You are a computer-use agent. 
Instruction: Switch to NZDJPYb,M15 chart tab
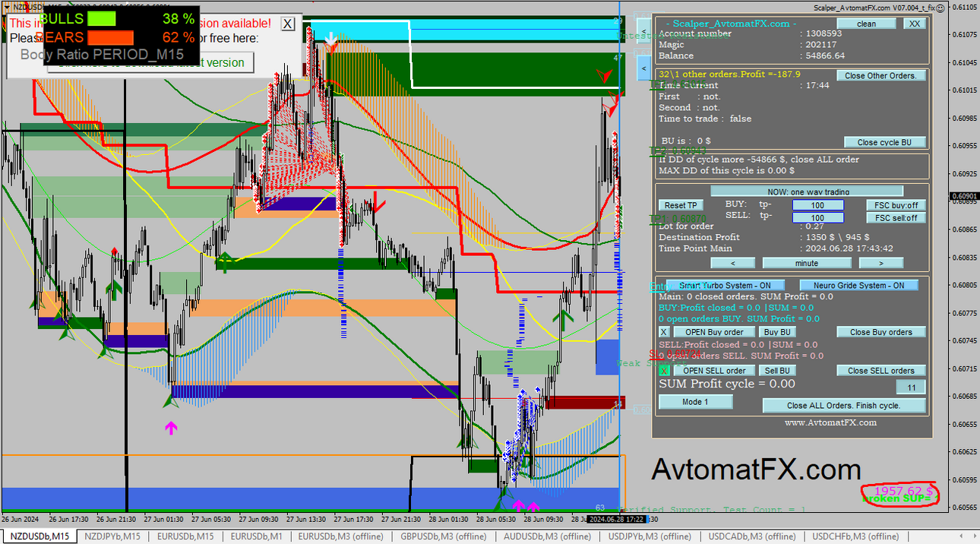click(112, 536)
